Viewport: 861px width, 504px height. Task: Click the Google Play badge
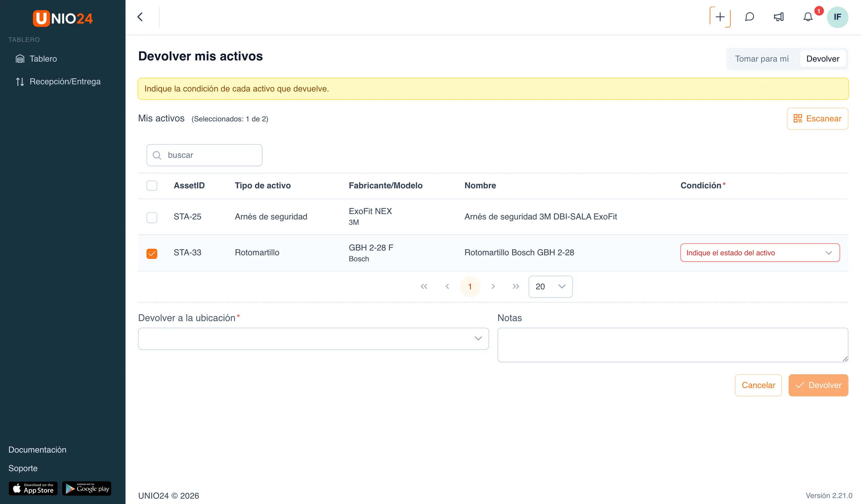(x=87, y=488)
